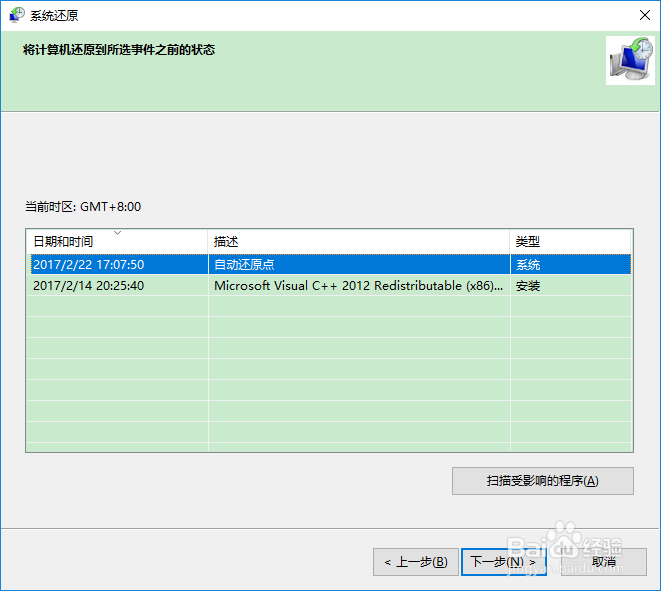Close the System Restore dialog
The width and height of the screenshot is (661, 591).
(x=645, y=15)
